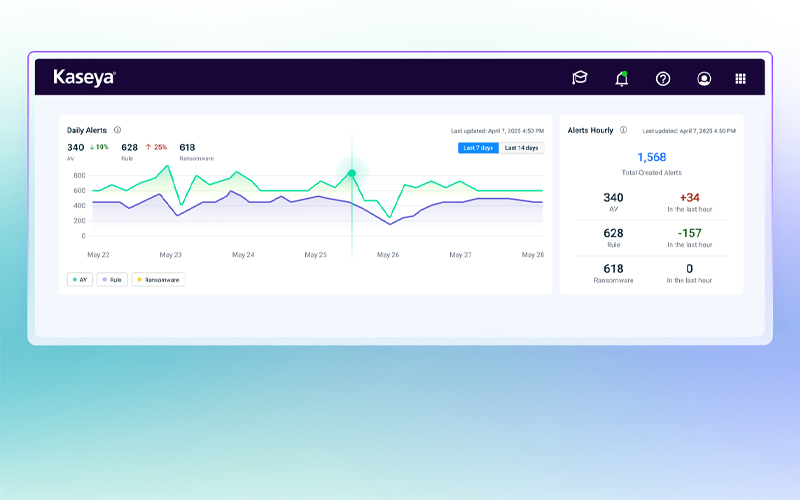The image size is (800, 500).
Task: Click the -157 Rule hourly change
Action: point(689,233)
